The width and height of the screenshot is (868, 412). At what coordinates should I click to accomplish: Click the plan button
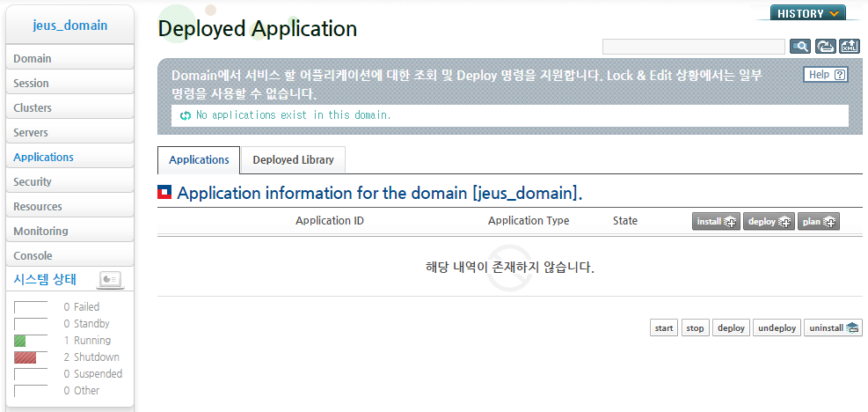[x=819, y=221]
